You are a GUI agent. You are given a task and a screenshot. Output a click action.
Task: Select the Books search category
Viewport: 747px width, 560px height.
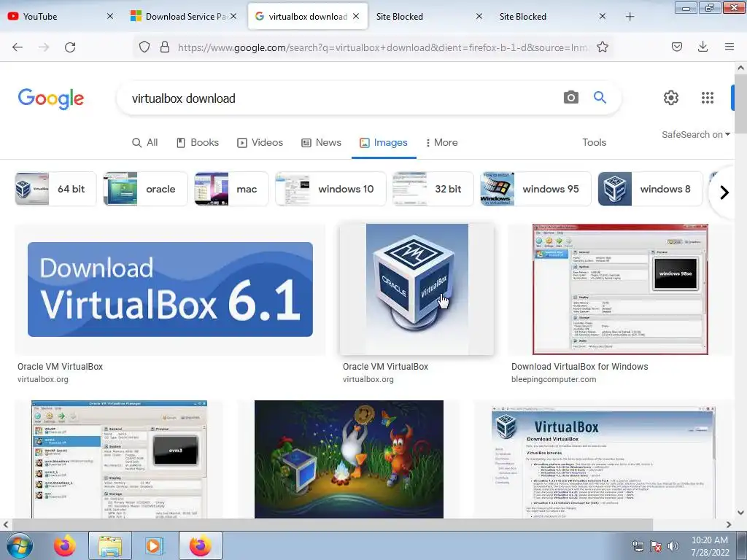pyautogui.click(x=198, y=142)
